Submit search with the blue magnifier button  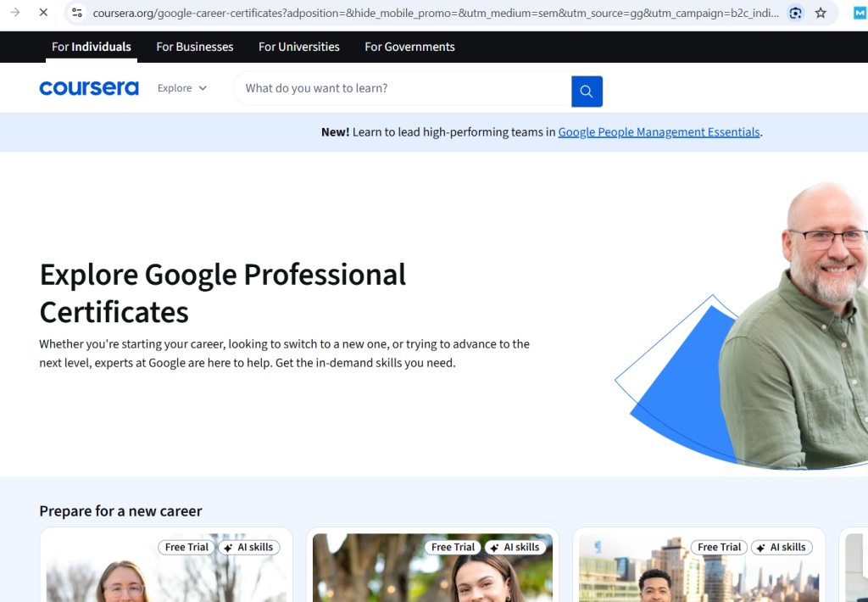pos(587,91)
